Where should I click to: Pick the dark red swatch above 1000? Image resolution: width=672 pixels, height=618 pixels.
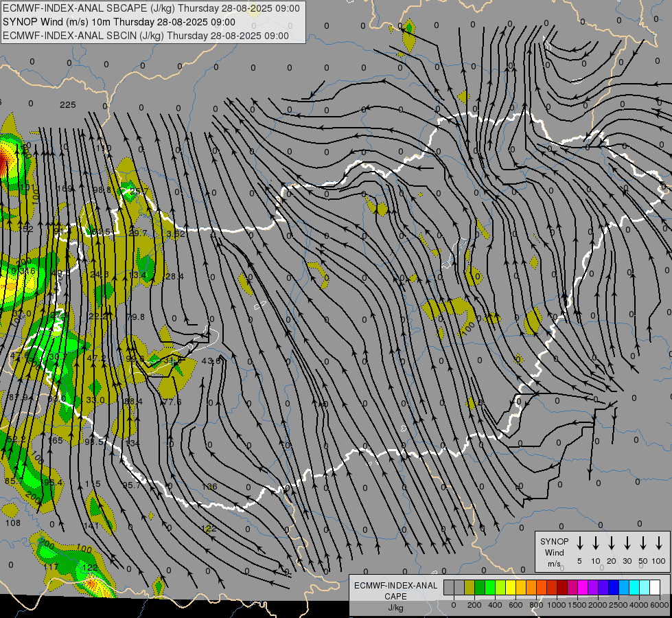coord(562,587)
